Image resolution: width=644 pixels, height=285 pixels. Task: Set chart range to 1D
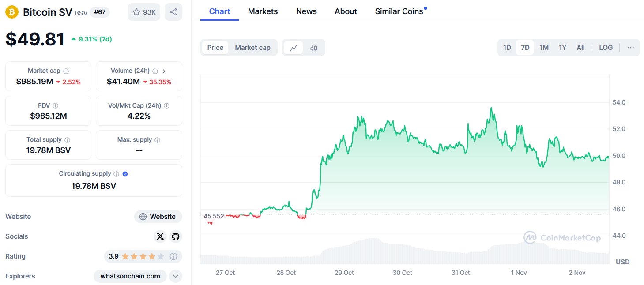coord(507,48)
